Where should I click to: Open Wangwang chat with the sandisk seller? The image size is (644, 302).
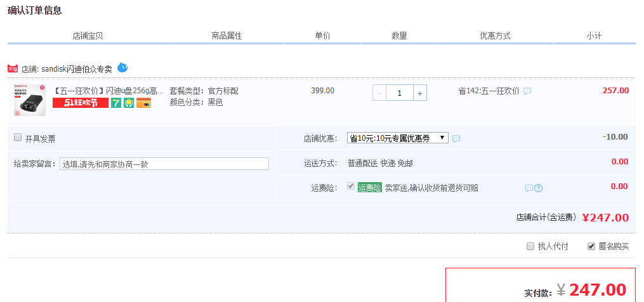pyautogui.click(x=122, y=67)
